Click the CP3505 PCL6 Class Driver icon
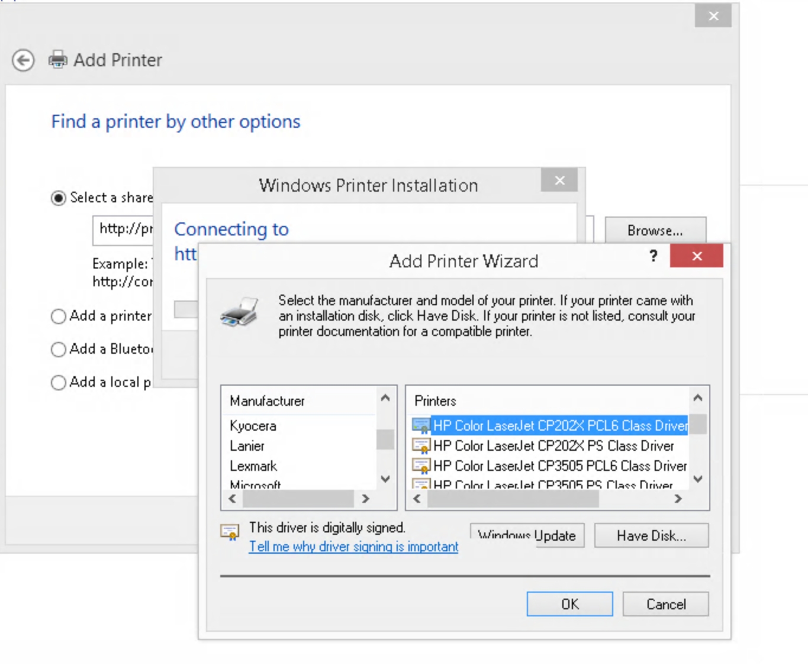The image size is (808, 672). pos(421,466)
